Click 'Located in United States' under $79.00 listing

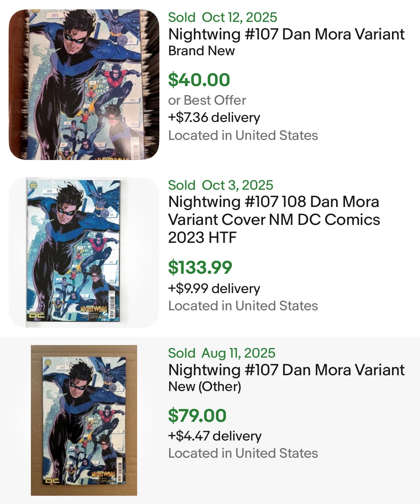(243, 453)
